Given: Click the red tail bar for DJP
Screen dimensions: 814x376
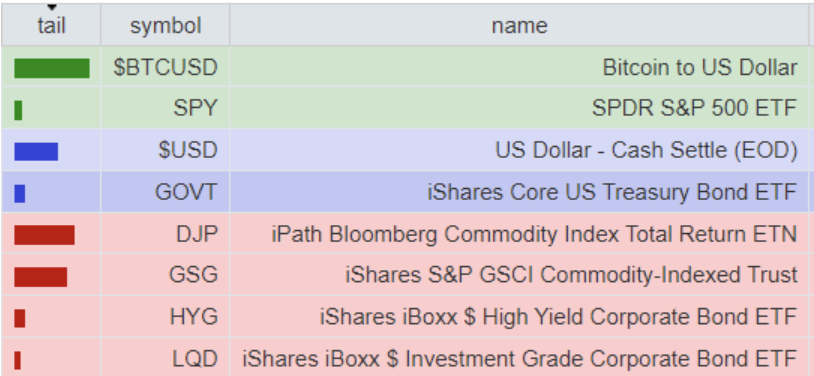Looking at the screenshot, I should point(44,235).
